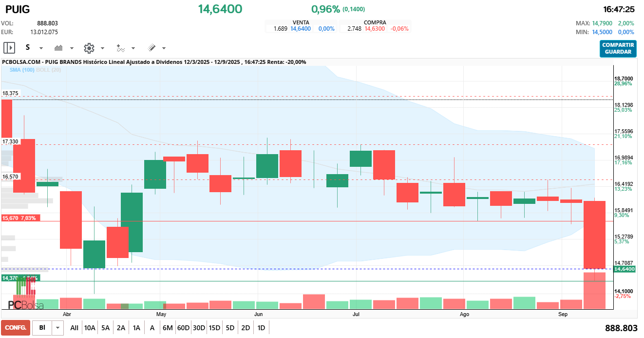Open the add indicator icon
The width and height of the screenshot is (644, 338).
[120, 48]
